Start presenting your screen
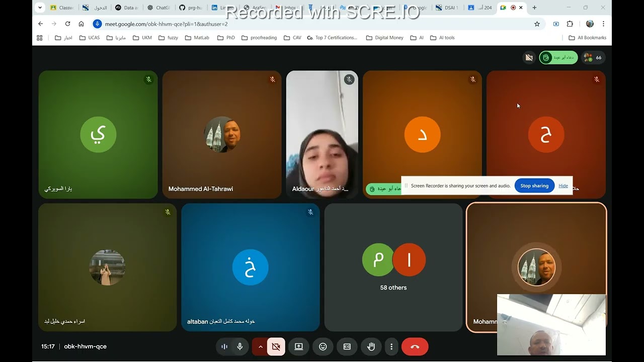Image resolution: width=644 pixels, height=362 pixels. 299,346
